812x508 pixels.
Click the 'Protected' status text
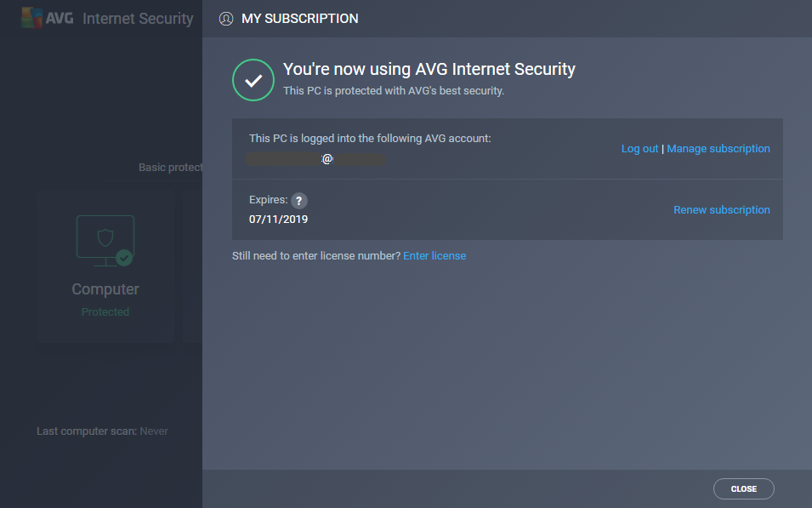pyautogui.click(x=105, y=312)
